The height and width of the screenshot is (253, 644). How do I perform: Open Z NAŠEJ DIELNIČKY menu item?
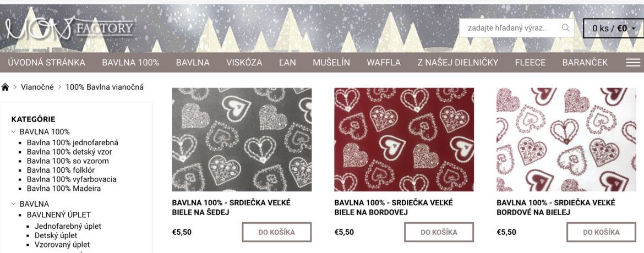click(x=457, y=63)
